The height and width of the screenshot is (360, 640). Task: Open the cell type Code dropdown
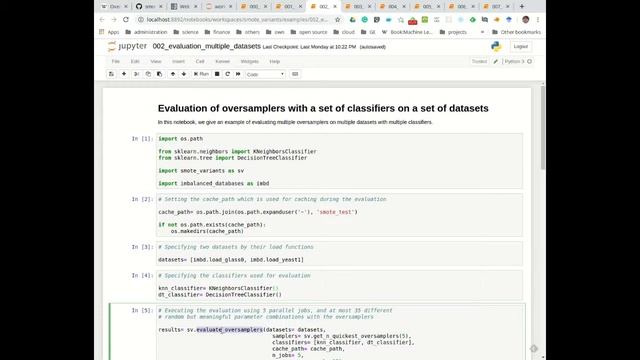tap(265, 74)
